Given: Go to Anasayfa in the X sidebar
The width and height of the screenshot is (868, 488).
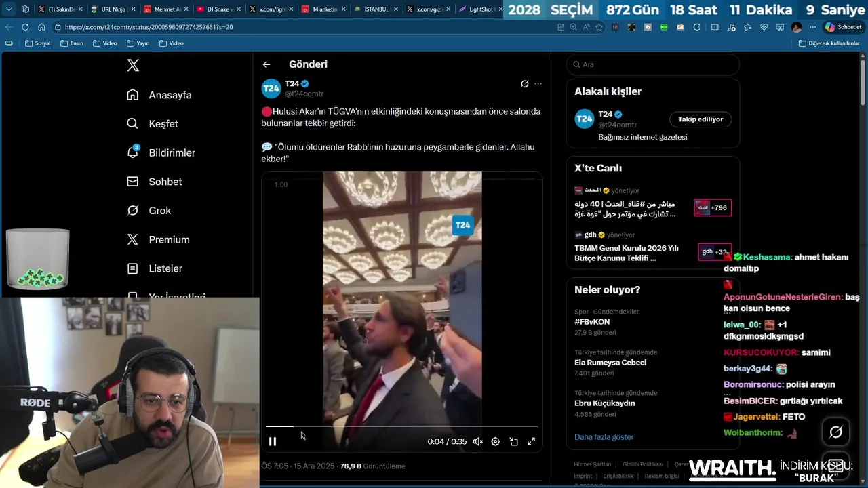Looking at the screenshot, I should coord(159,95).
